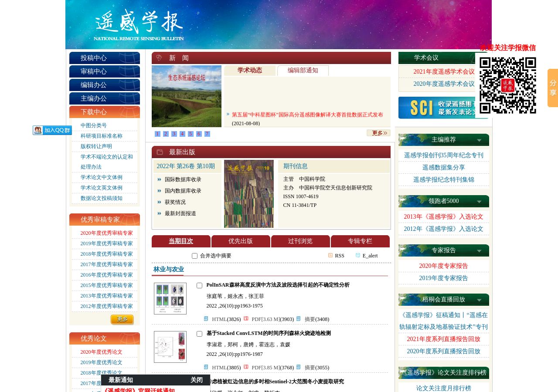Expand the 领跑者5000 panel arrow
Viewport: 558px width, 392px height.
point(479,202)
